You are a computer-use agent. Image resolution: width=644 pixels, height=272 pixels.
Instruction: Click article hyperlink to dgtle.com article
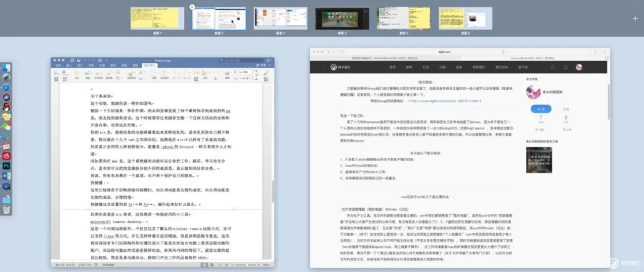click(444, 101)
